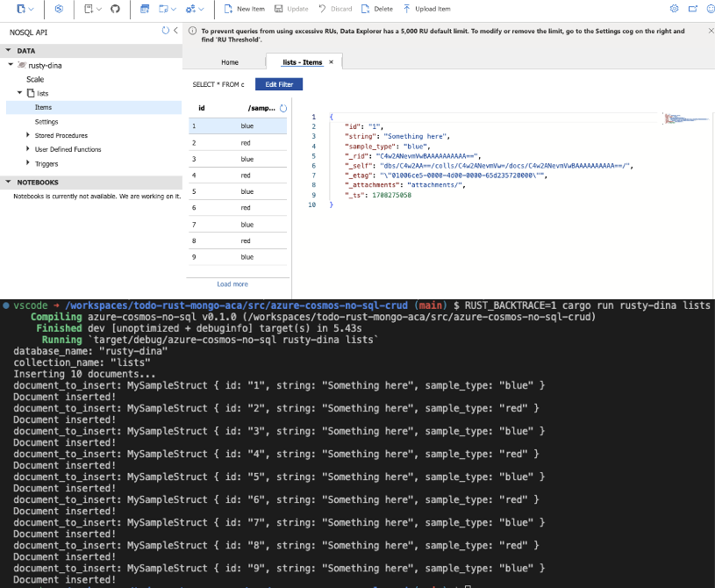Refresh the items grid
The image size is (715, 588).
(283, 109)
